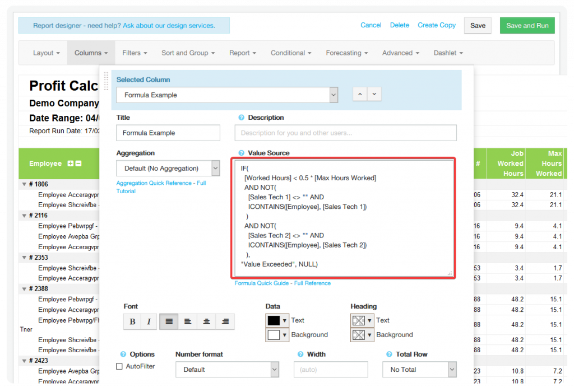The height and width of the screenshot is (392, 574).
Task: Open the Formula Quick Guide link
Action: click(262, 283)
